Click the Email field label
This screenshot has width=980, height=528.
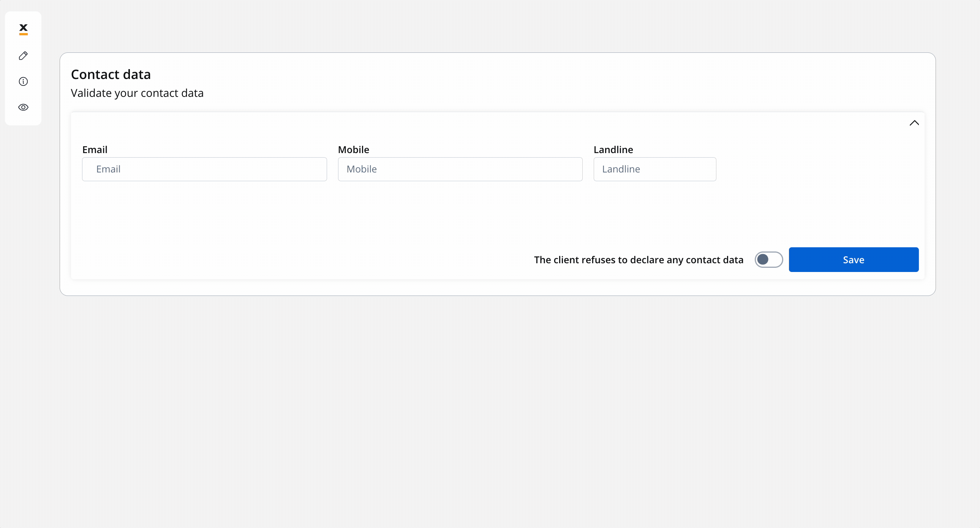coord(95,150)
